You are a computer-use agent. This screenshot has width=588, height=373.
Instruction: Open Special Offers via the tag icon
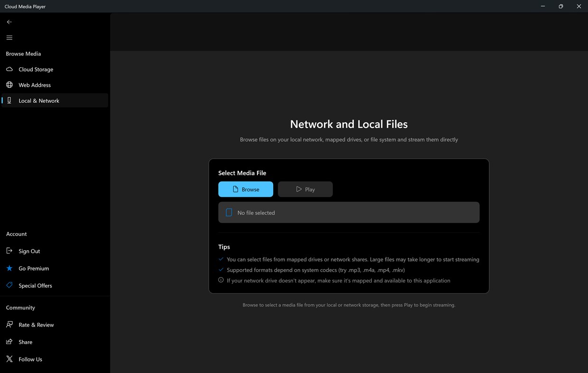tap(9, 285)
